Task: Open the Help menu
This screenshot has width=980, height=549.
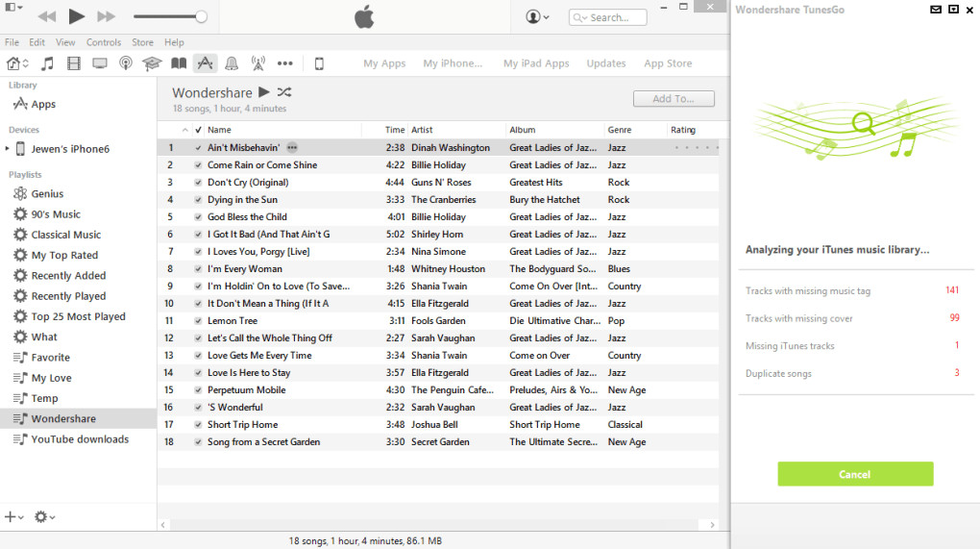Action: coord(174,42)
